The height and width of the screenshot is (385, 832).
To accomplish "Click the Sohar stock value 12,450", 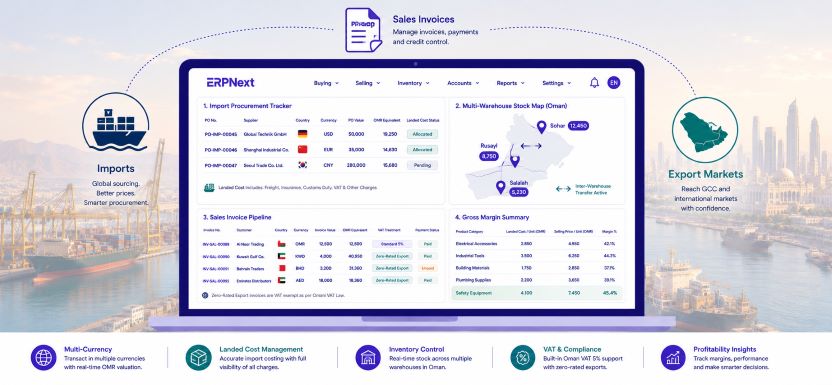I will [x=578, y=126].
